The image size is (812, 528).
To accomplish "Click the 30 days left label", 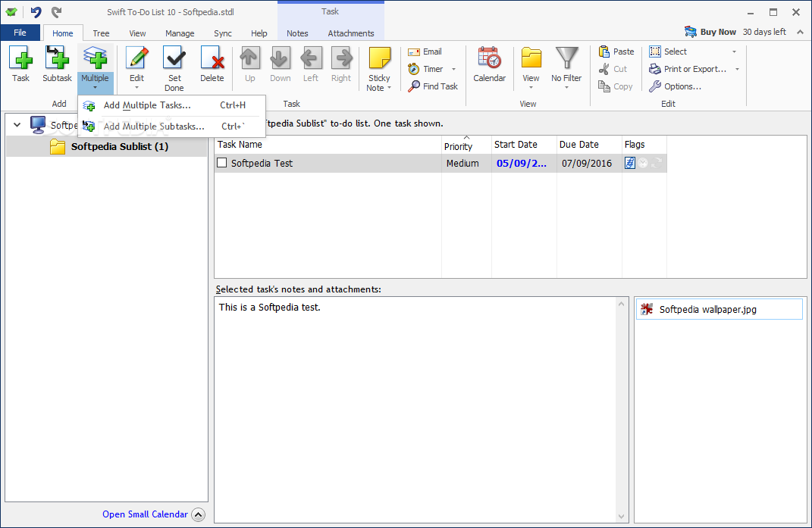I will click(x=764, y=32).
